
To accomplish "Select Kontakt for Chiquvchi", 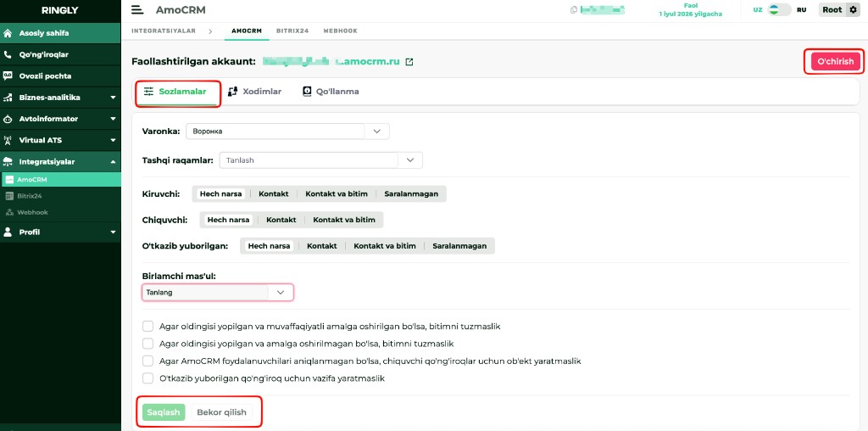I will click(281, 220).
